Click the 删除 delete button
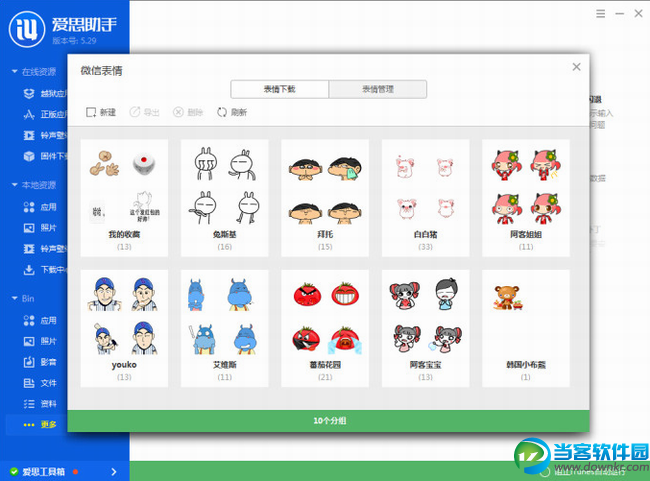The height and width of the screenshot is (481, 650). pyautogui.click(x=188, y=112)
